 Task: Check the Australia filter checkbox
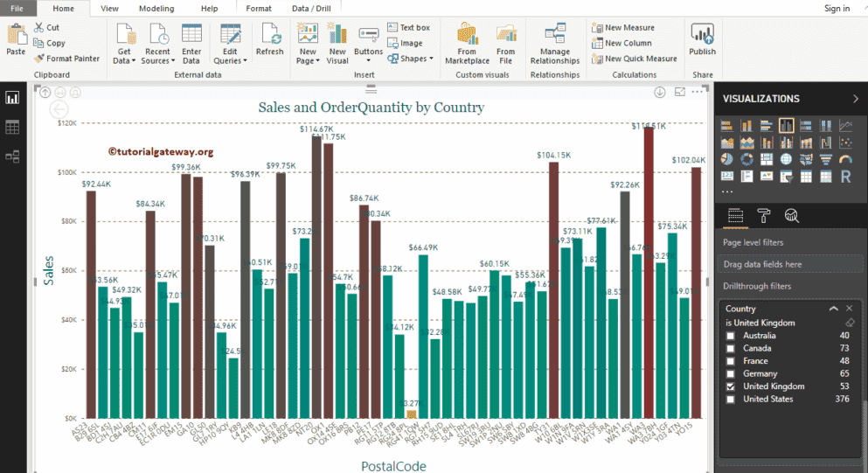coord(731,336)
